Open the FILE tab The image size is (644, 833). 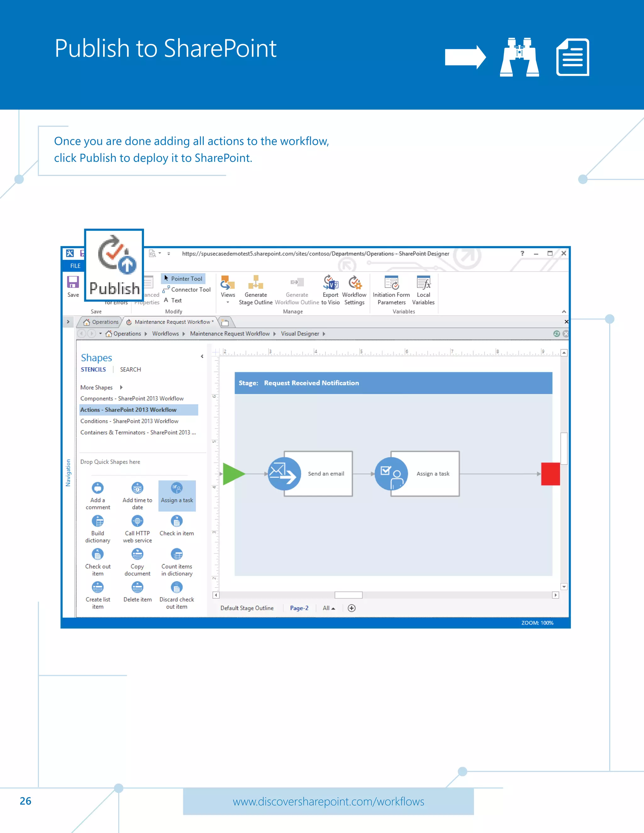tap(75, 266)
